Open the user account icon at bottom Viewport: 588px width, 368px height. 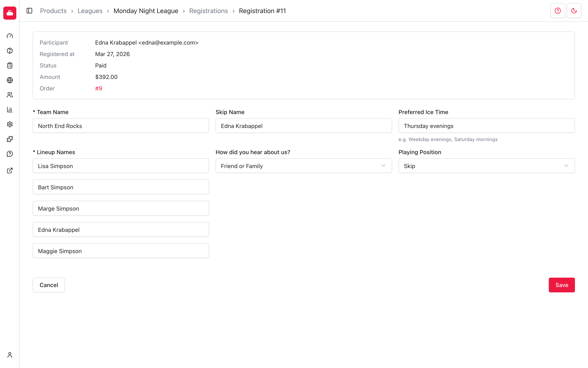[10, 355]
